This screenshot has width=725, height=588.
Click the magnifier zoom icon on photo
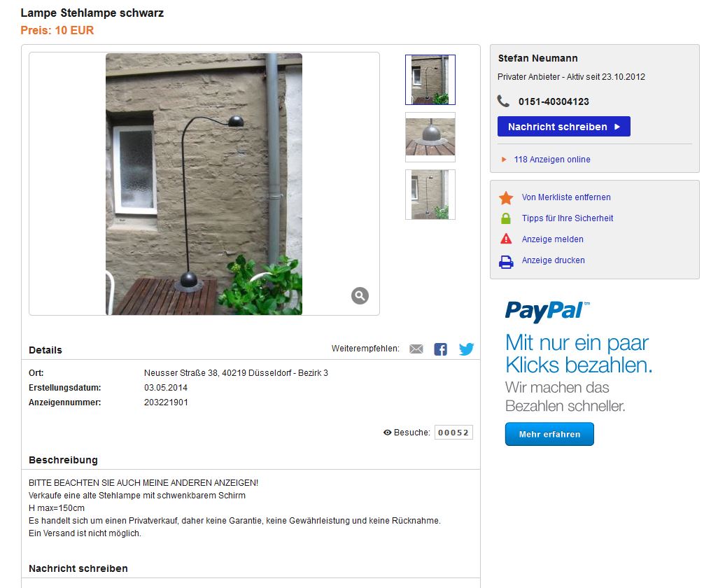tap(360, 295)
